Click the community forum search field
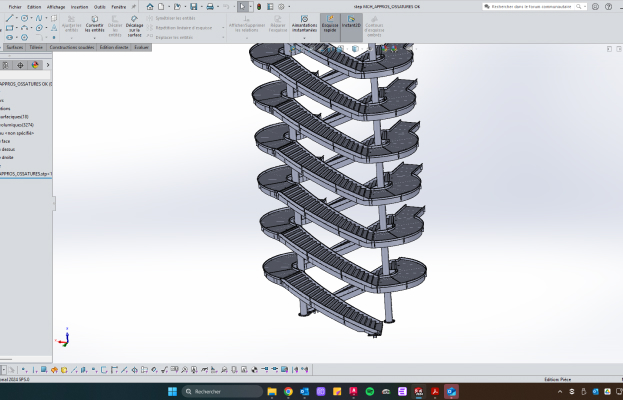Screen dimensions: 623x400 click(x=530, y=6)
